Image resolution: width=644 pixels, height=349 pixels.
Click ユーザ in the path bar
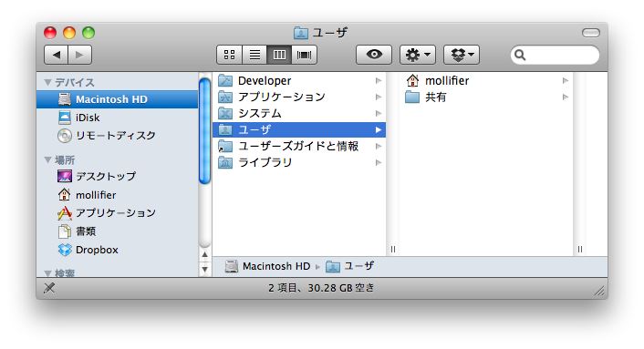(350, 266)
